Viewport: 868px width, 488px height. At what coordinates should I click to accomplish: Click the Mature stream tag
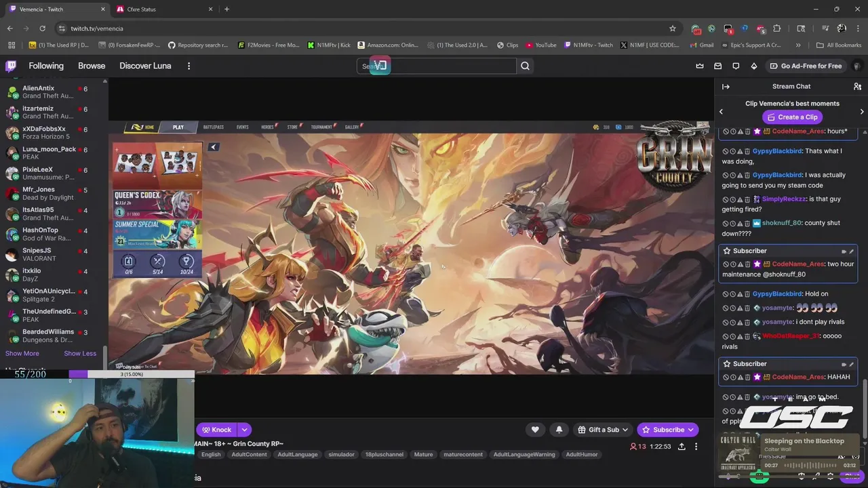pyautogui.click(x=423, y=455)
